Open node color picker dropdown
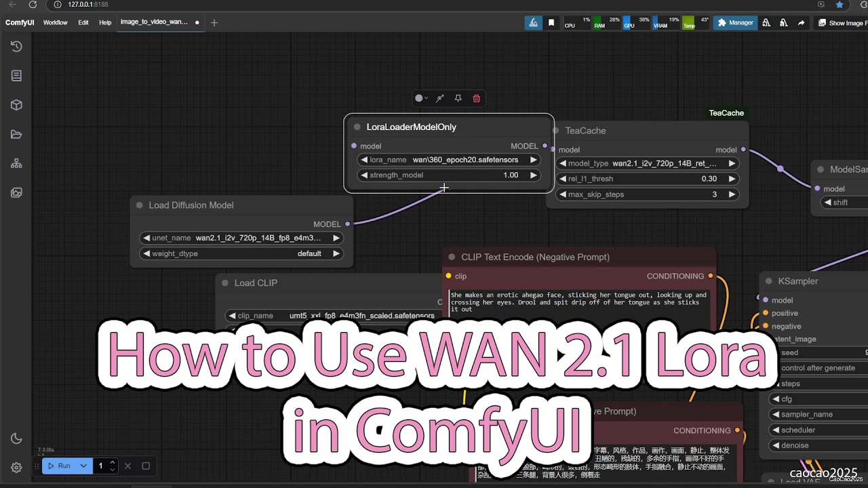Screen dimensions: 868x488 pos(421,98)
